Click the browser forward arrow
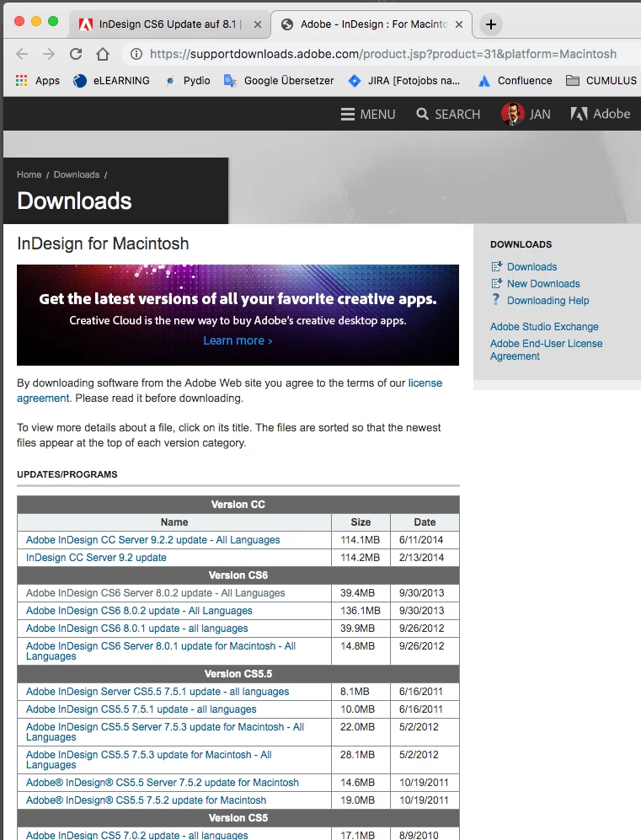Image resolution: width=641 pixels, height=840 pixels. tap(49, 54)
